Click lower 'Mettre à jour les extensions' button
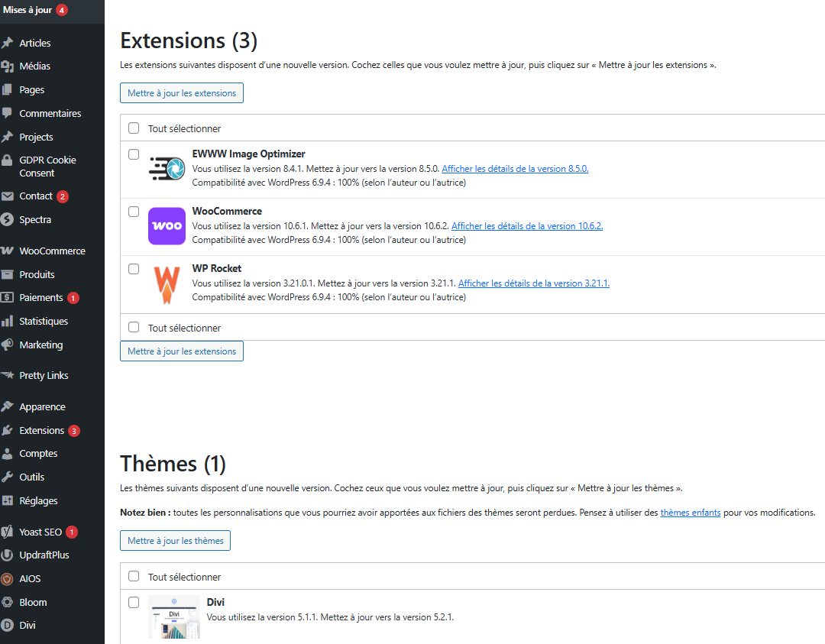The height and width of the screenshot is (644, 825). pyautogui.click(x=182, y=351)
